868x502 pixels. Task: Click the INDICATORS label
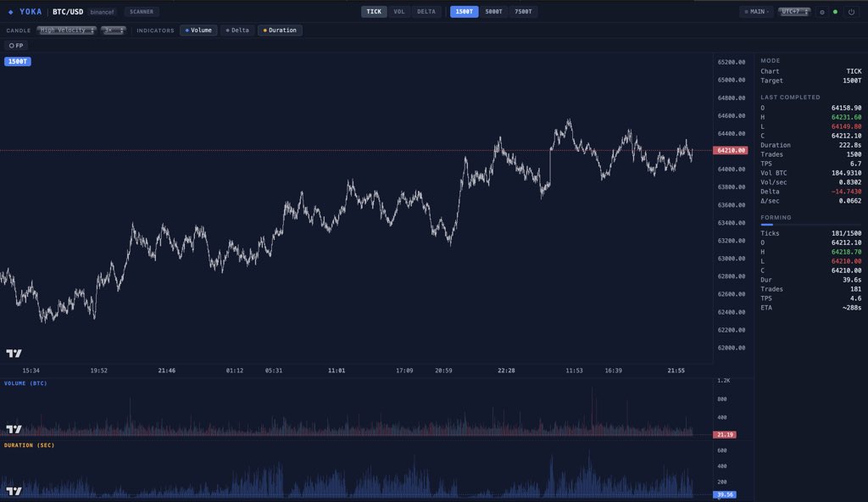pyautogui.click(x=155, y=31)
